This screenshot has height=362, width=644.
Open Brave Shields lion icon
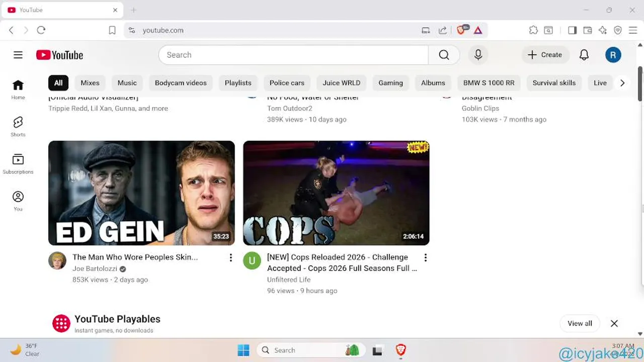point(461,30)
